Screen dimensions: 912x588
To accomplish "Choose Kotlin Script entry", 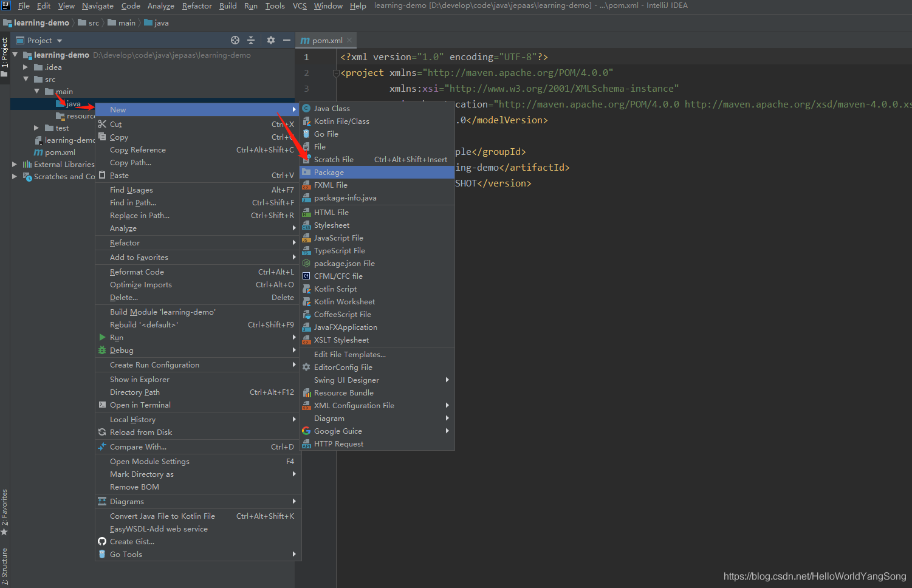I will pyautogui.click(x=377, y=289).
